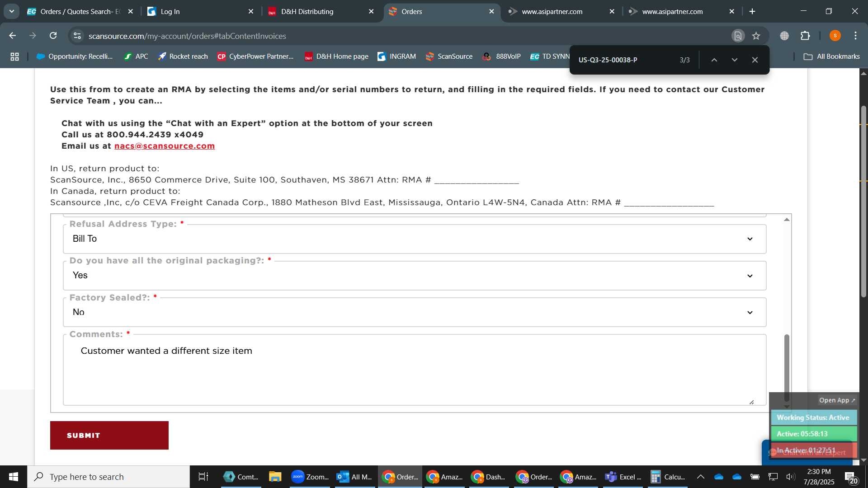Expand Refusal Address Type dropdown
The height and width of the screenshot is (488, 868).
415,239
